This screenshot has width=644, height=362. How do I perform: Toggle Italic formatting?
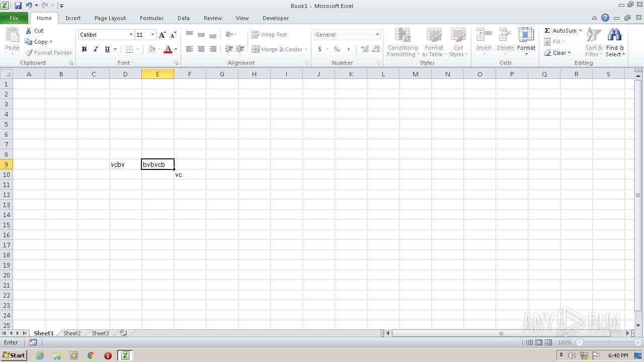pyautogui.click(x=96, y=49)
